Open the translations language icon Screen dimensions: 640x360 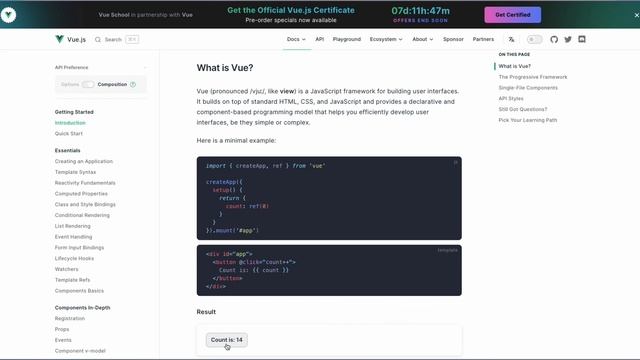tap(511, 40)
